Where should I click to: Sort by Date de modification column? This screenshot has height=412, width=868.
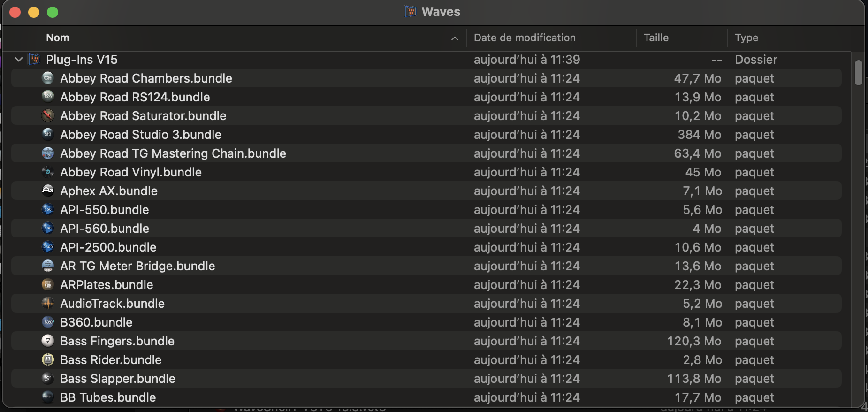pos(525,38)
